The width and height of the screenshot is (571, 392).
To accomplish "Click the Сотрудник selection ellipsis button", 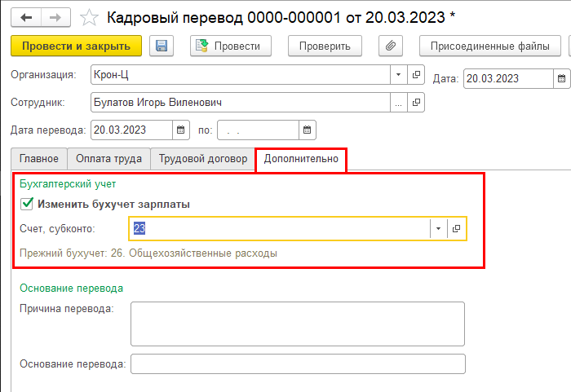I will [x=398, y=103].
